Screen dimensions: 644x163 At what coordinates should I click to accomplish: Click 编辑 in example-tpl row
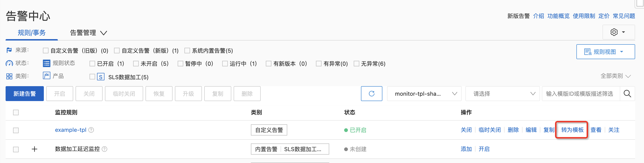pos(531,130)
